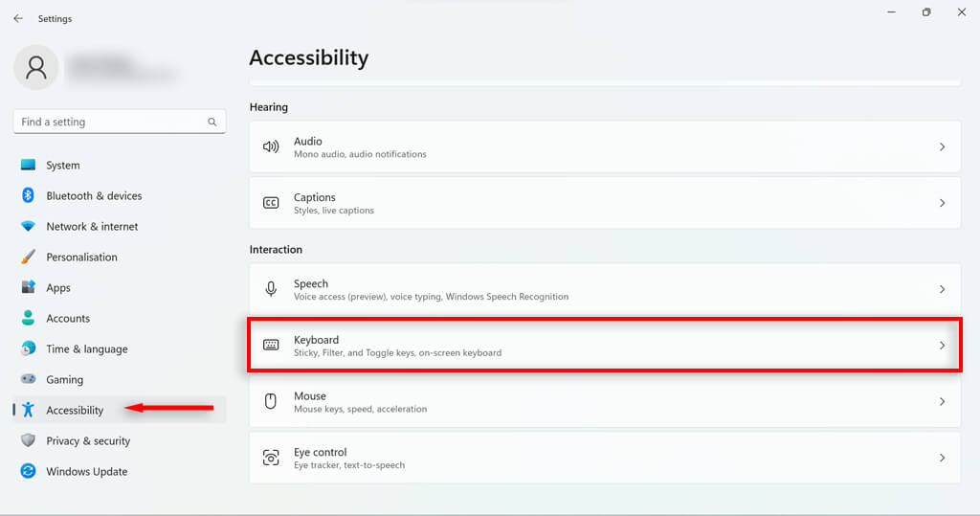Image resolution: width=980 pixels, height=516 pixels.
Task: Click the user profile avatar
Action: pyautogui.click(x=36, y=66)
